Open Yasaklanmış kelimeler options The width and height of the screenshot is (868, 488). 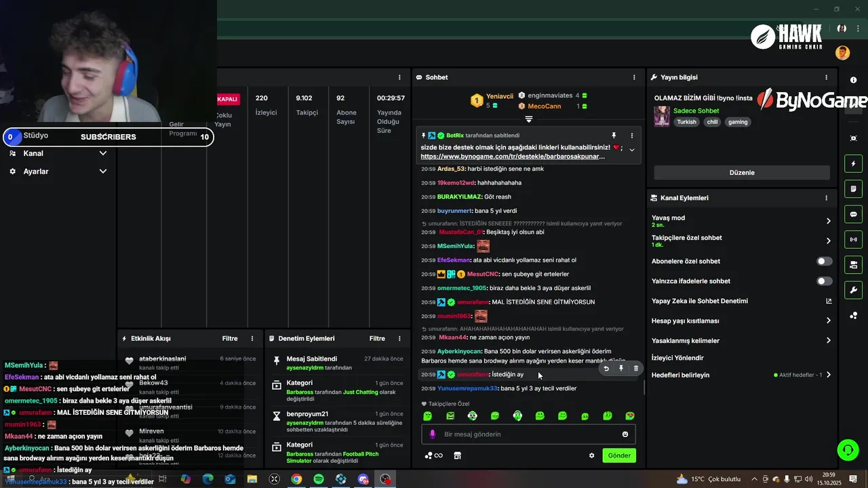[742, 341]
